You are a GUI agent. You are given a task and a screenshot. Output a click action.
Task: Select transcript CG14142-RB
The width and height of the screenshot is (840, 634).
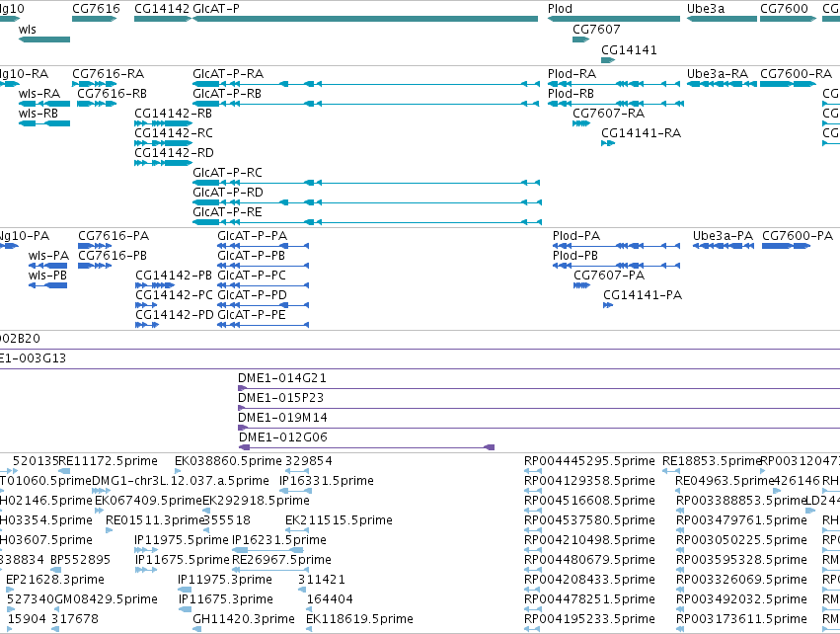click(164, 123)
